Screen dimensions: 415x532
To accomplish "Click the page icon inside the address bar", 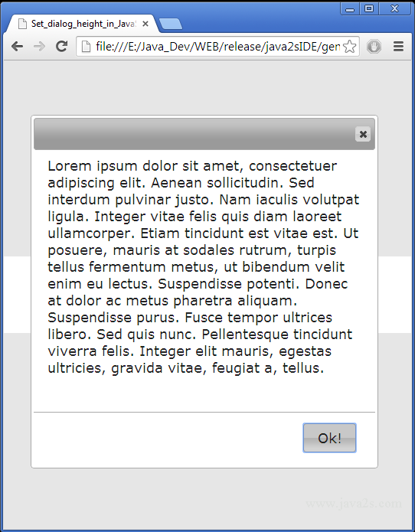I will point(87,47).
